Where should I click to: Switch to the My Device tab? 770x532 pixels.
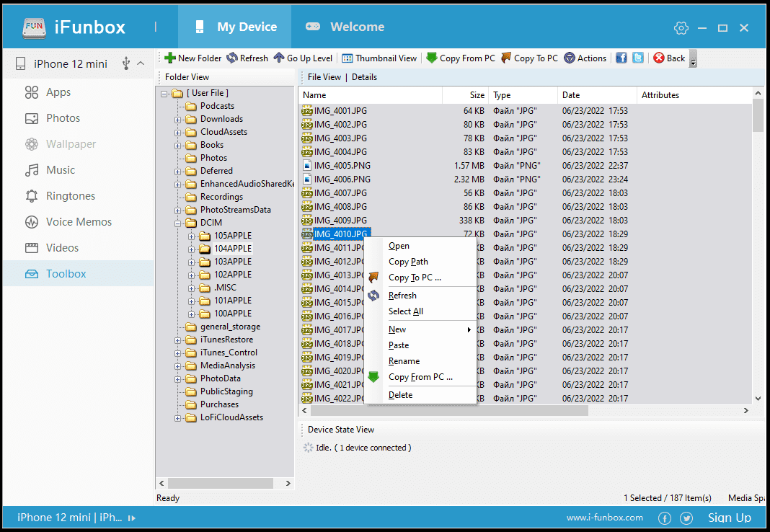coord(235,27)
